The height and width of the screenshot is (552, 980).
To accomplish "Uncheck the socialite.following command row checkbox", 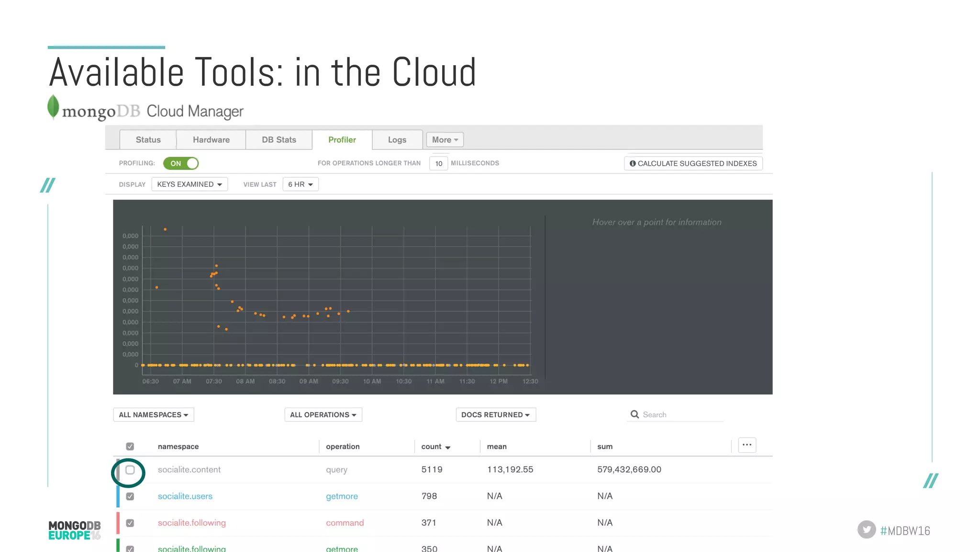I will pyautogui.click(x=130, y=523).
